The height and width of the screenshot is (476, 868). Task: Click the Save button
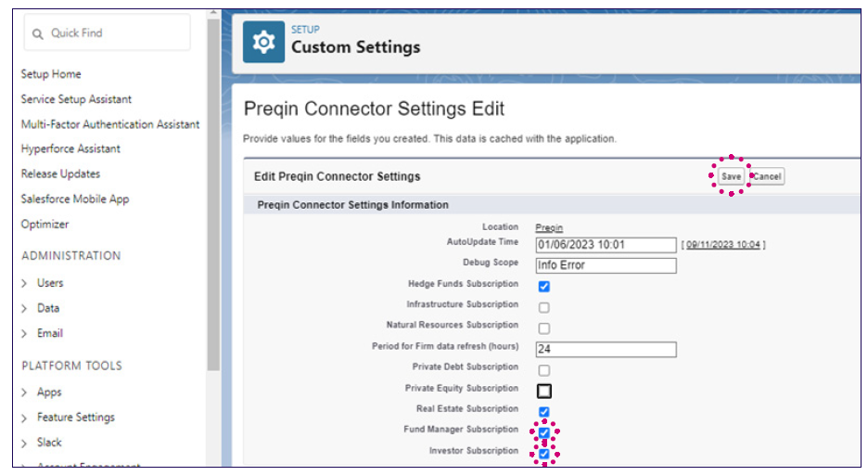[731, 176]
